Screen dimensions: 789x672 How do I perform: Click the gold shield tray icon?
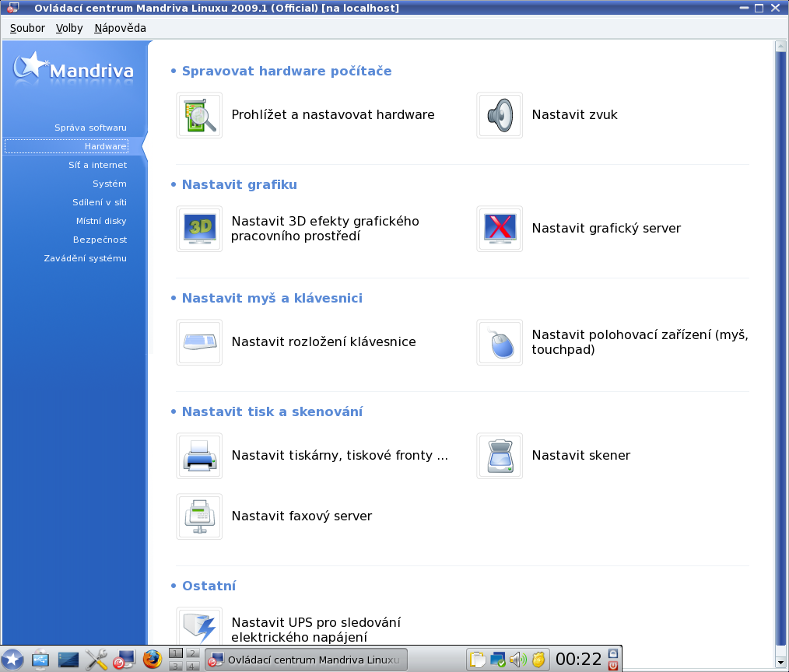click(x=538, y=660)
